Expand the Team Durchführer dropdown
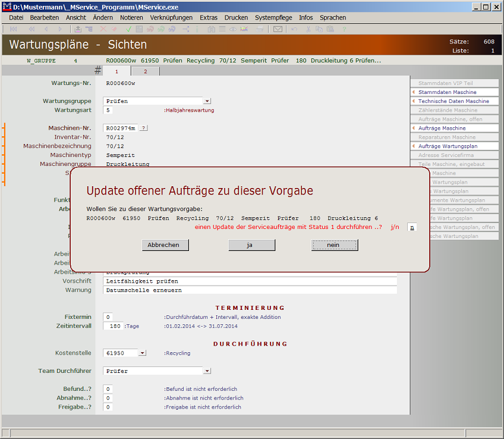The image size is (504, 439). tap(207, 371)
